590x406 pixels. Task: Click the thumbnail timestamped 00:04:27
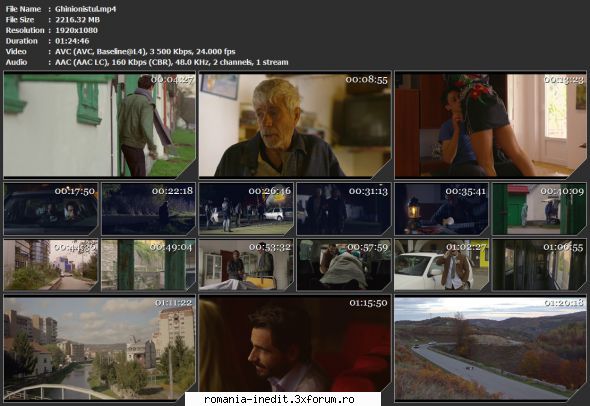point(100,125)
